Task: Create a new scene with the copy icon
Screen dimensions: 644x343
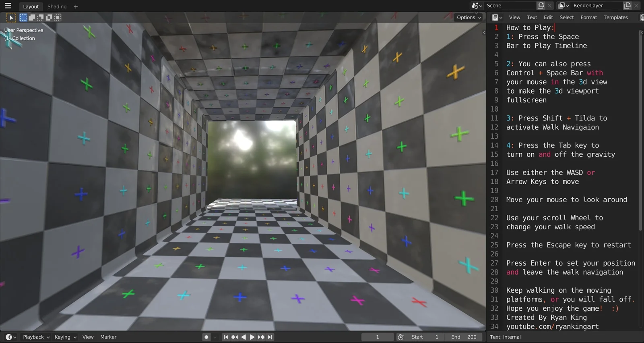Action: point(541,6)
